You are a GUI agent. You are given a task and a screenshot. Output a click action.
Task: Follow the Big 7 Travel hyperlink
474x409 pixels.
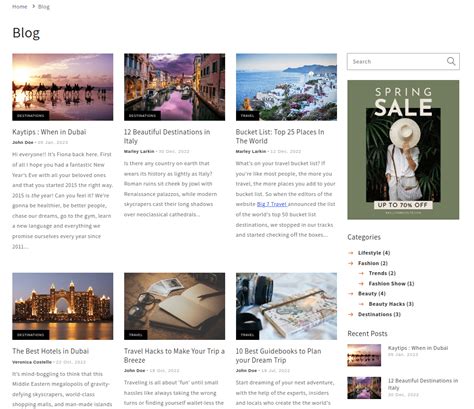(272, 204)
